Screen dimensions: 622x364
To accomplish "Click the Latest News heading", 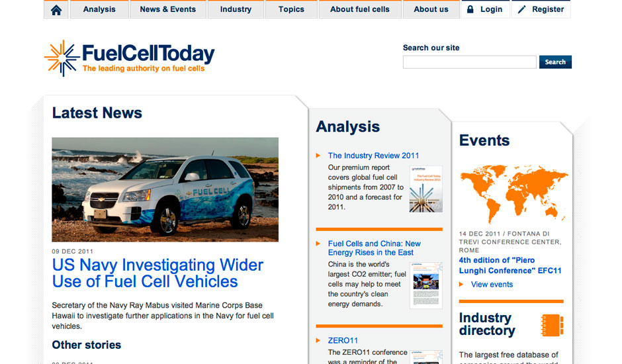I will click(97, 113).
